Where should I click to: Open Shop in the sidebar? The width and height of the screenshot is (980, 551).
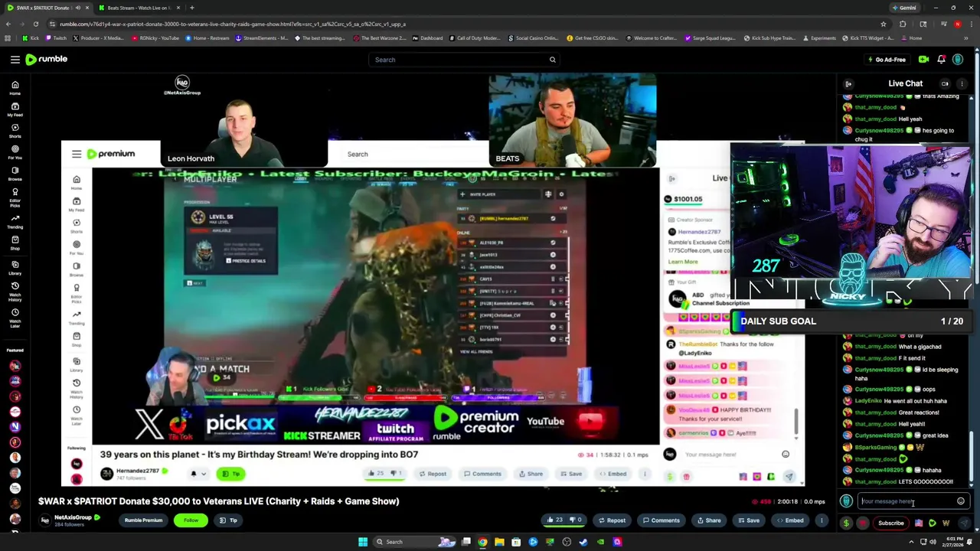tap(15, 243)
